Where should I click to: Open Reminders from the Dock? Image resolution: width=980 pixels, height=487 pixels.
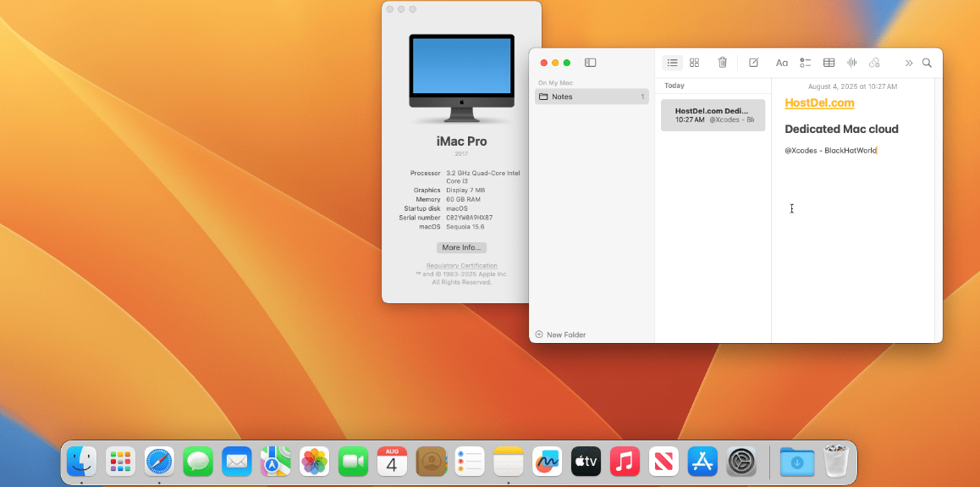pyautogui.click(x=470, y=462)
